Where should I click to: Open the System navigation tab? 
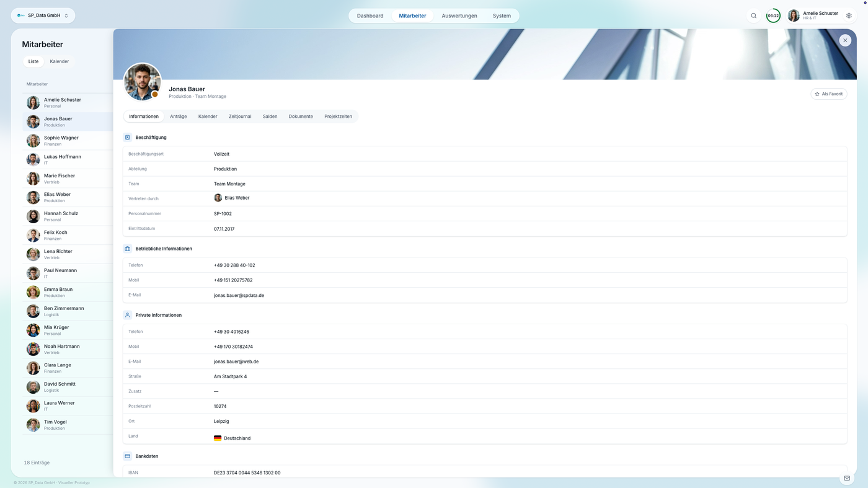[502, 16]
